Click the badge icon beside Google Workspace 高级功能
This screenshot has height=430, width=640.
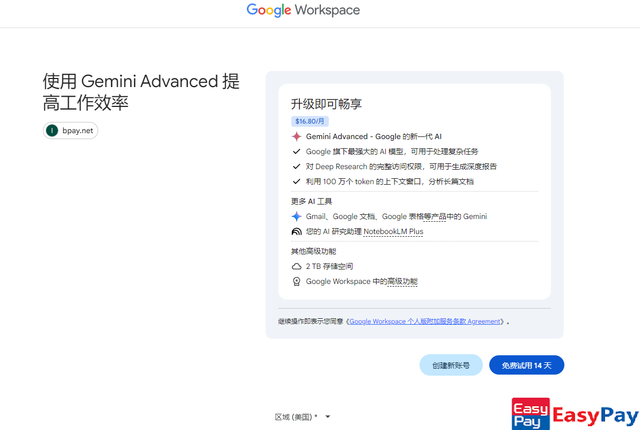point(296,281)
